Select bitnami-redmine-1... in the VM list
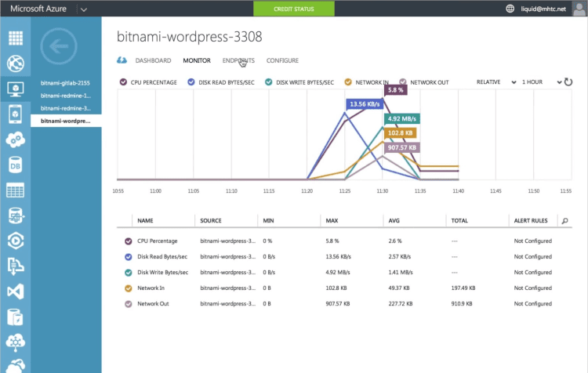The image size is (588, 373). 66,96
